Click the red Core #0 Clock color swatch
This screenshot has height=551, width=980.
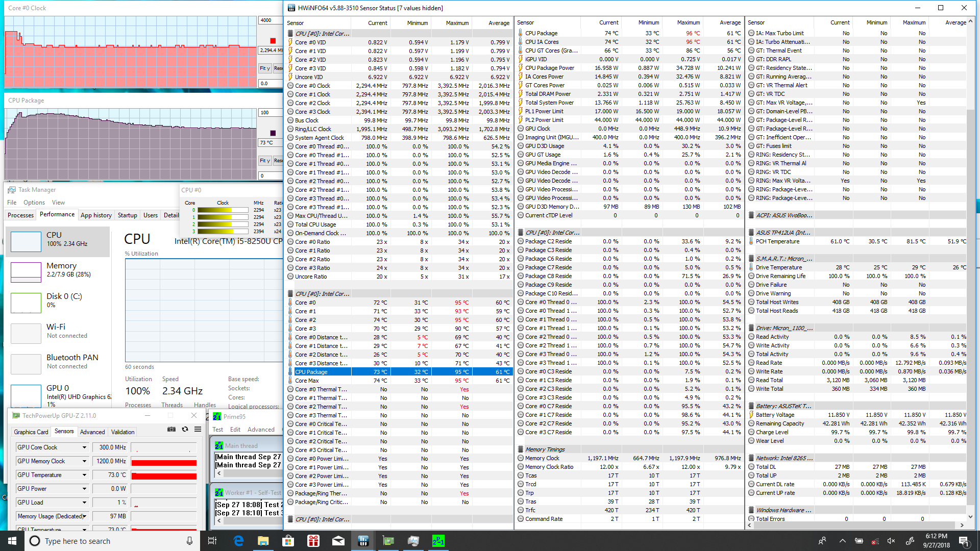click(x=273, y=41)
